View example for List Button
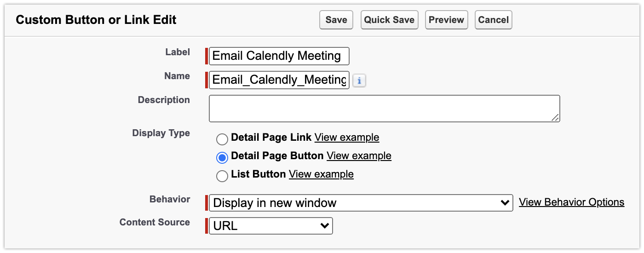Screen dimensions: 644x253 click(x=321, y=174)
